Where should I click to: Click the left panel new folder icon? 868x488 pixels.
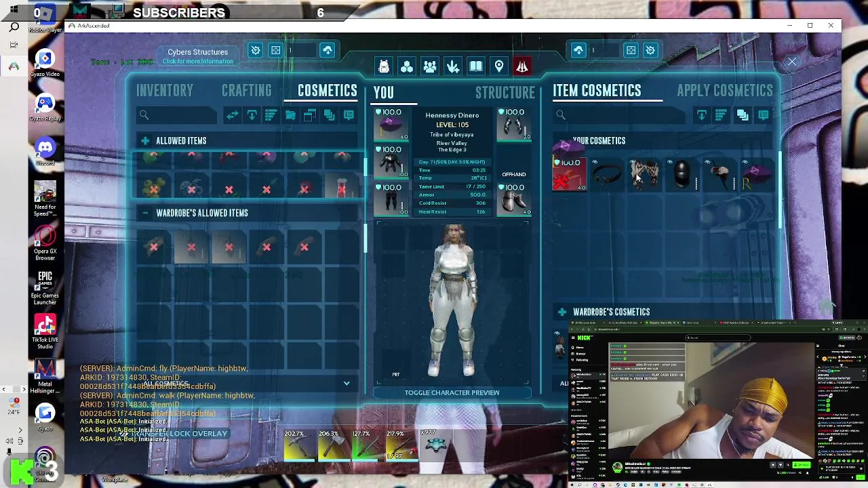290,115
